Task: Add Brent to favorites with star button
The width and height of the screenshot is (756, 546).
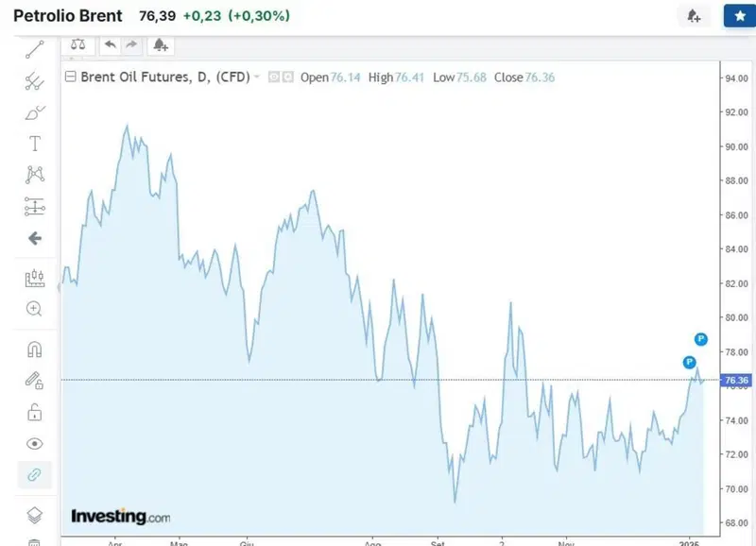Action: click(740, 16)
